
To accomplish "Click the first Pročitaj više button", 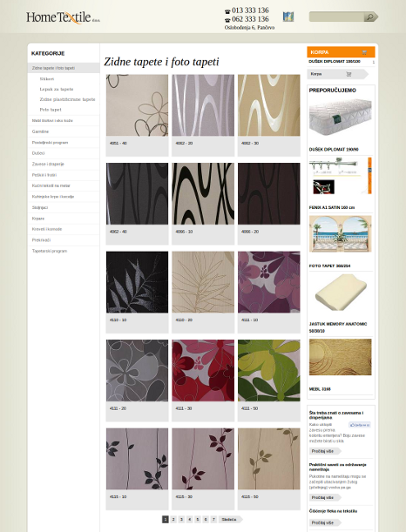I will click(325, 451).
